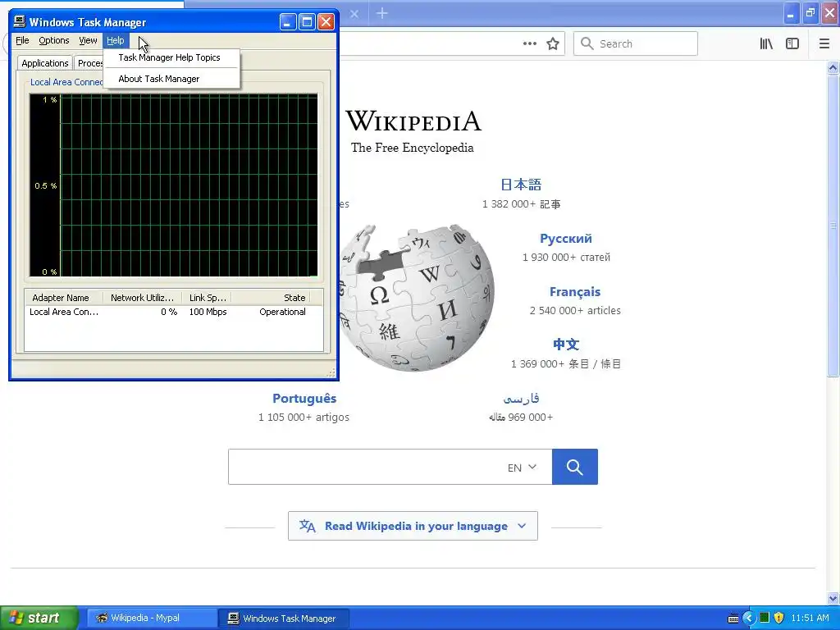This screenshot has width=840, height=630.
Task: Sort by Link Speed column header
Action: 208,297
